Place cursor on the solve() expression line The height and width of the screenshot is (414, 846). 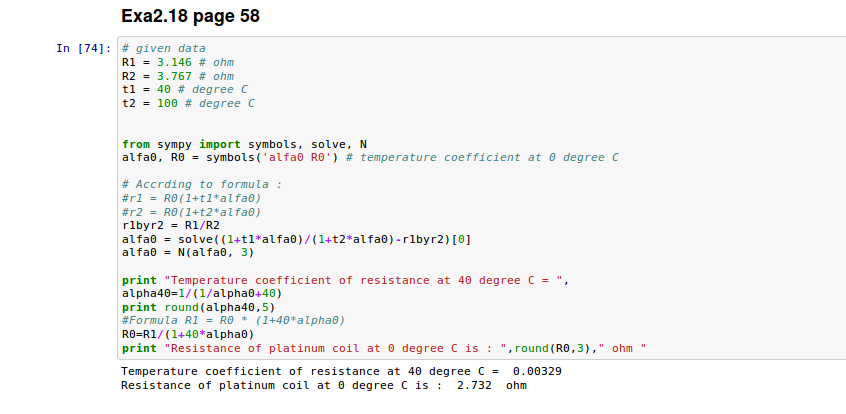click(295, 239)
